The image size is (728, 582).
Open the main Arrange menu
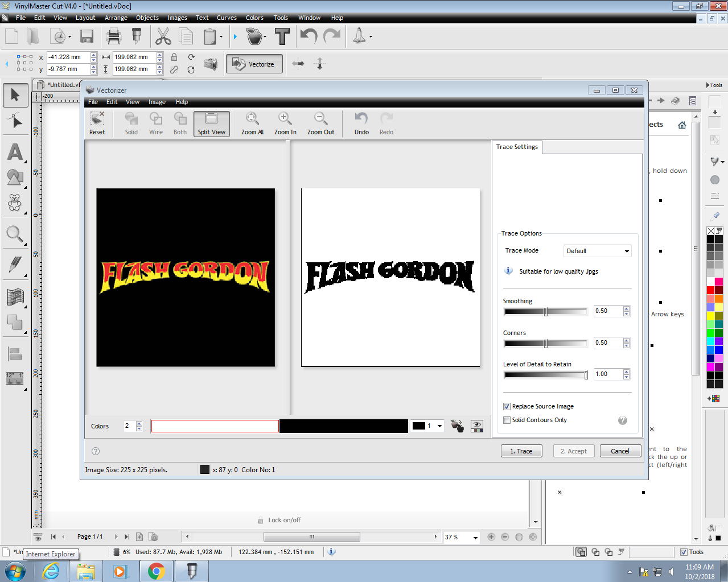point(116,18)
